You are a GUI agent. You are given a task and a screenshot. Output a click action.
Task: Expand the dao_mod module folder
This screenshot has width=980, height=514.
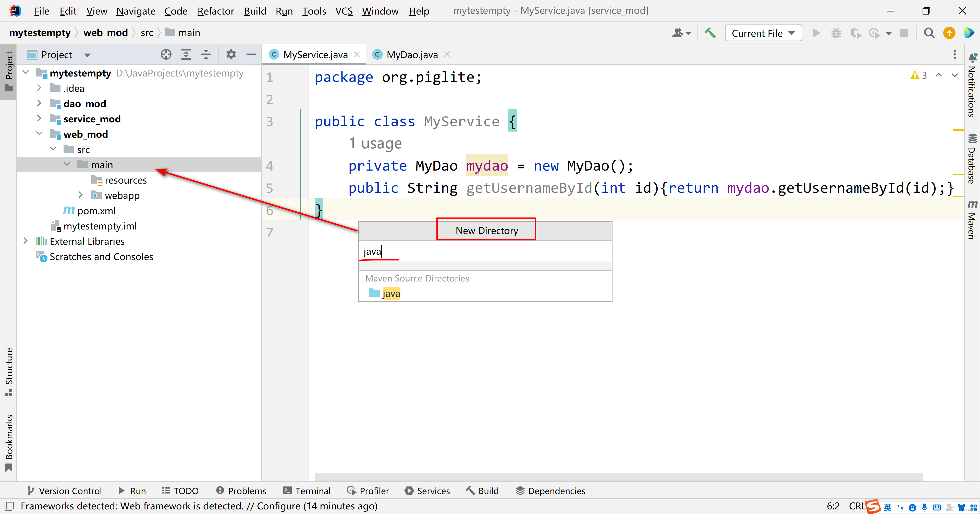[39, 104]
